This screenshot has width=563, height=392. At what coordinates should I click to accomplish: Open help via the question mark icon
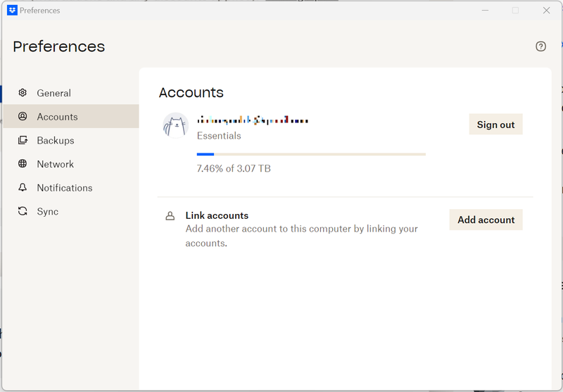pyautogui.click(x=540, y=46)
